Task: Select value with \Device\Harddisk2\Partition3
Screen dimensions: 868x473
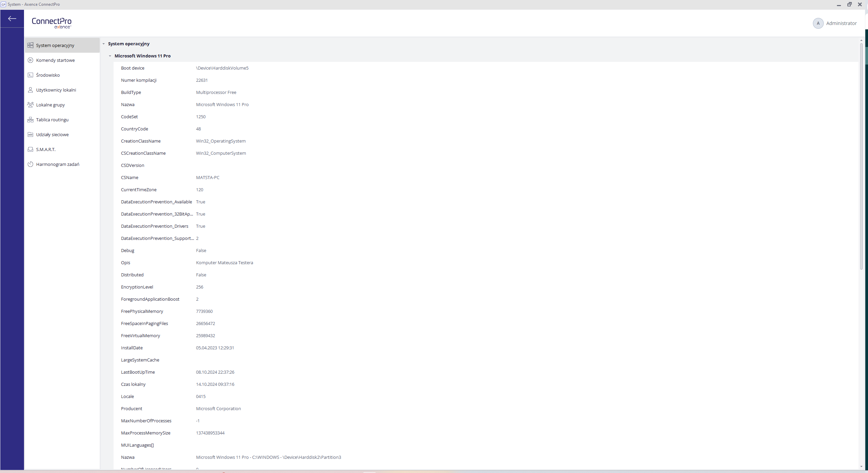Action: pos(268,457)
